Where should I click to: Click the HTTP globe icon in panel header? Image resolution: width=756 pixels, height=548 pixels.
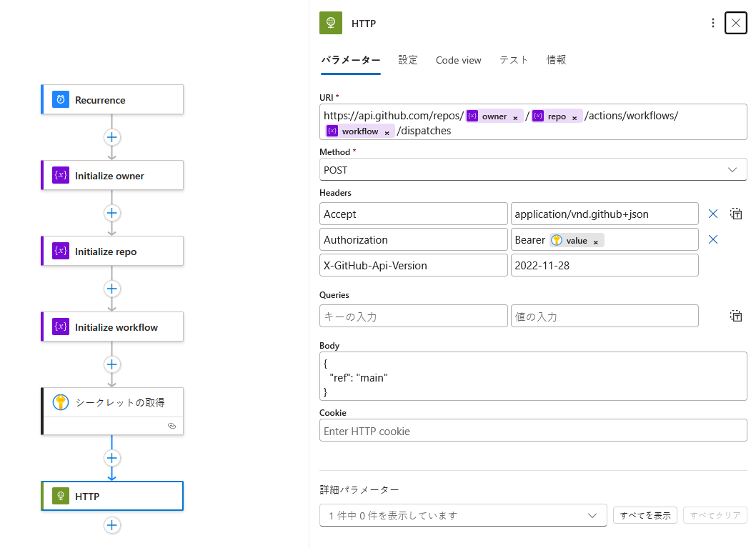click(330, 22)
